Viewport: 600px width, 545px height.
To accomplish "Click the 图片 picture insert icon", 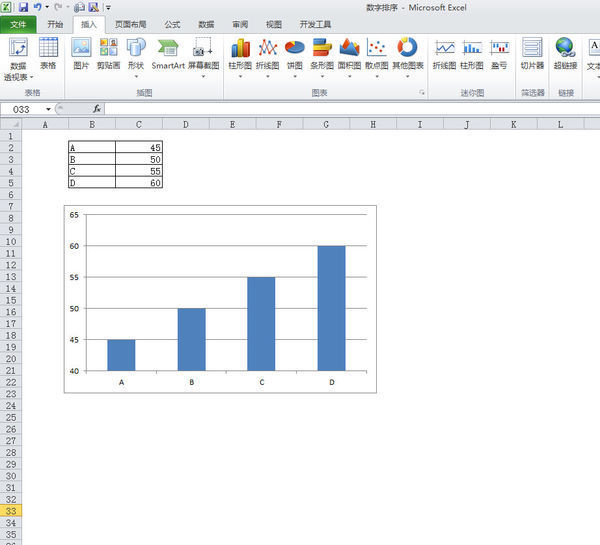I will click(x=81, y=52).
